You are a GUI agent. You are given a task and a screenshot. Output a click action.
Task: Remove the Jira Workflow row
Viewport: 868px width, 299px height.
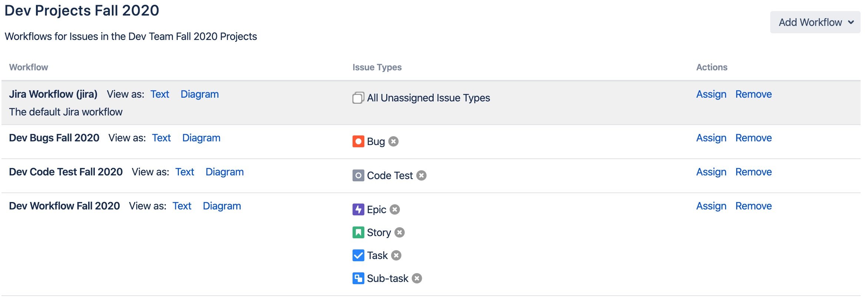(x=754, y=94)
